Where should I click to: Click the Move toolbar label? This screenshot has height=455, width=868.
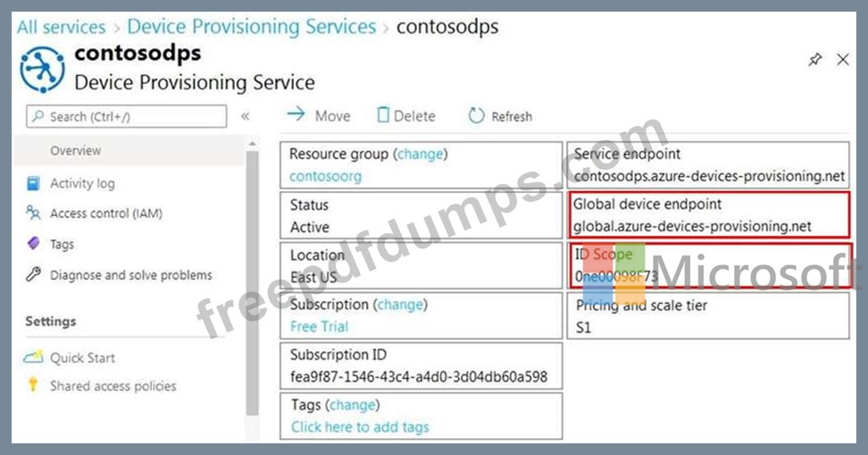tap(333, 116)
